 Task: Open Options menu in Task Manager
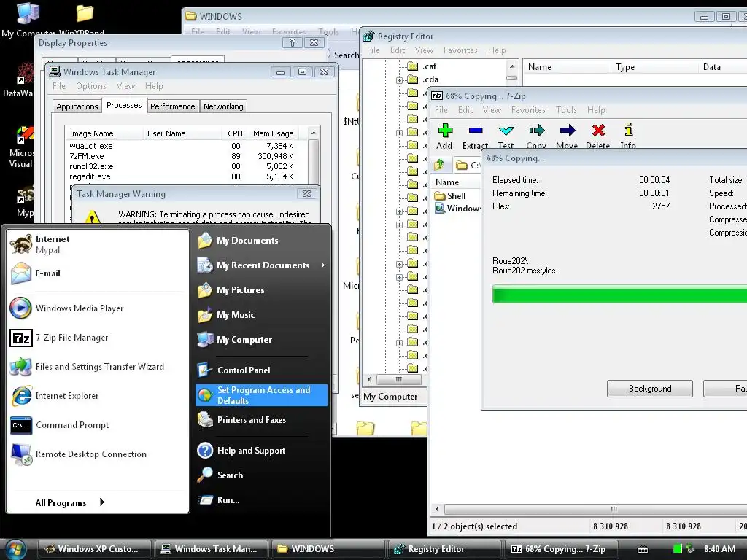[x=91, y=86]
